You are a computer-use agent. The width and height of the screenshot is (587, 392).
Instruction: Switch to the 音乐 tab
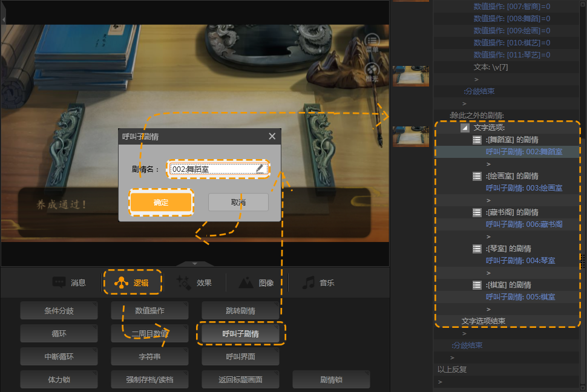click(318, 283)
